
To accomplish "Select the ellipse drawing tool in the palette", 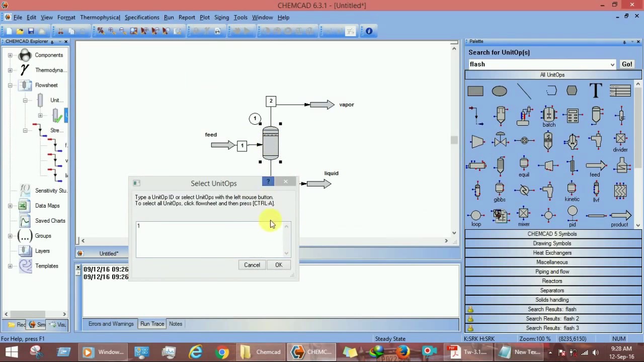I will tap(500, 91).
